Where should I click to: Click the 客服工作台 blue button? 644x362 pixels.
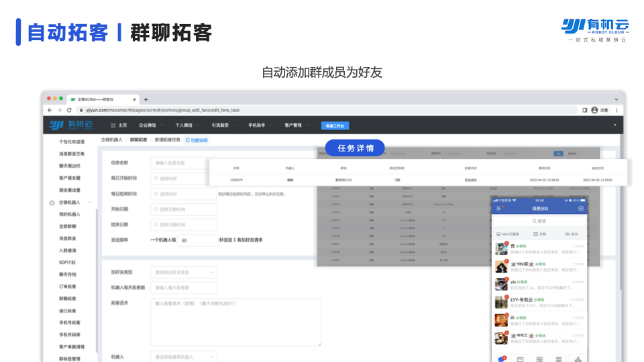tap(335, 125)
